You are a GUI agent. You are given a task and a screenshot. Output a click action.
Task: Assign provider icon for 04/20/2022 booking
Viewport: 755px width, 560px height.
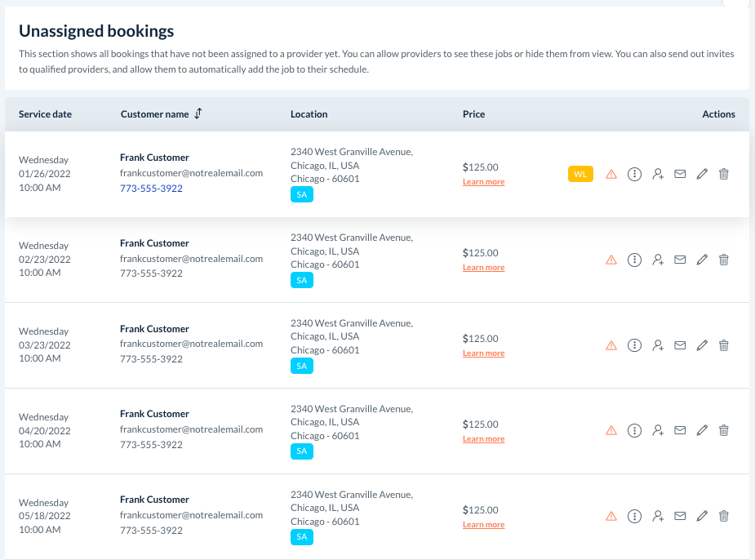pos(658,430)
